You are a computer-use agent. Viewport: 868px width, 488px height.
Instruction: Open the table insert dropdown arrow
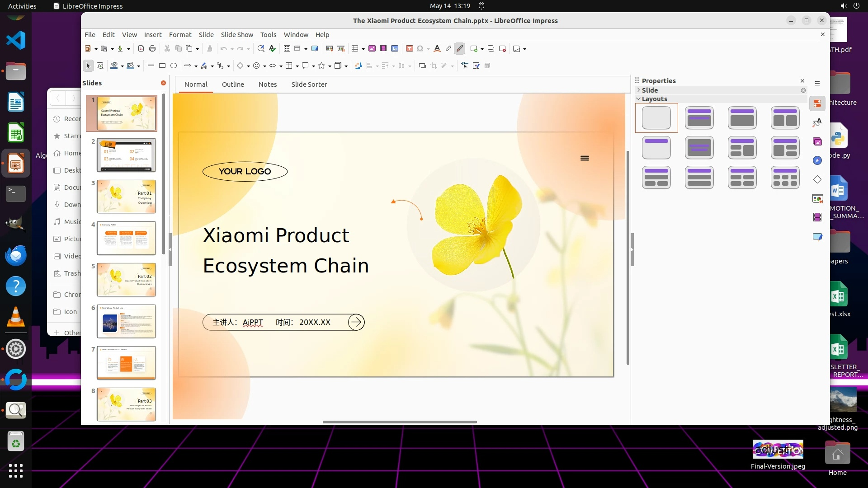tap(363, 49)
